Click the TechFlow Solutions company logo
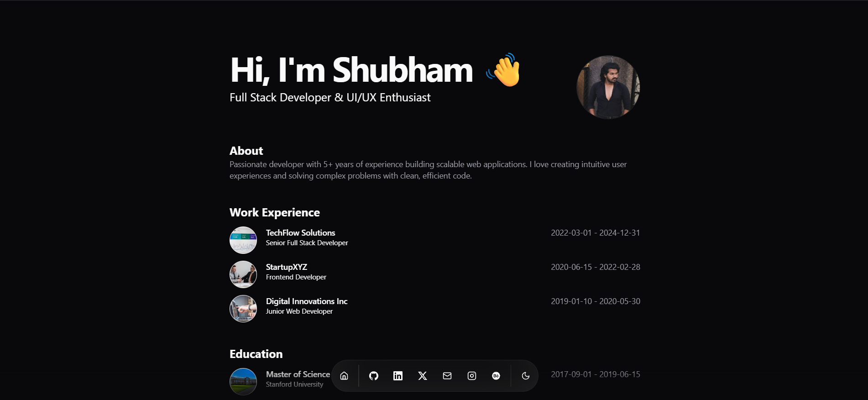This screenshot has height=400, width=868. (243, 240)
